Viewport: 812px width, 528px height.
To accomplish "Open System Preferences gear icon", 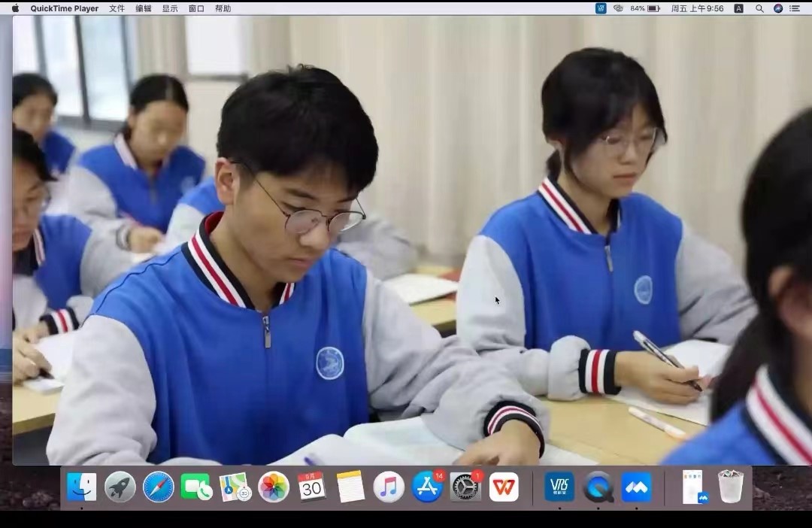I will (x=465, y=487).
